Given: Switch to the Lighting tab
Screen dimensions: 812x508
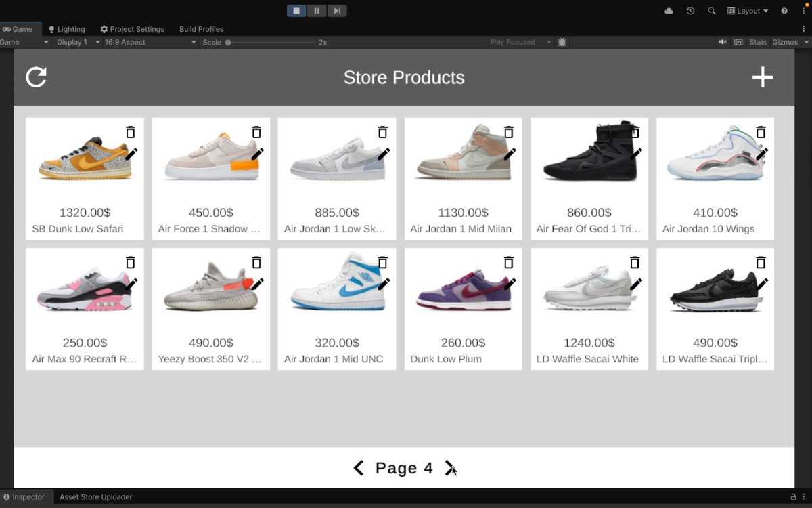Looking at the screenshot, I should (66, 29).
